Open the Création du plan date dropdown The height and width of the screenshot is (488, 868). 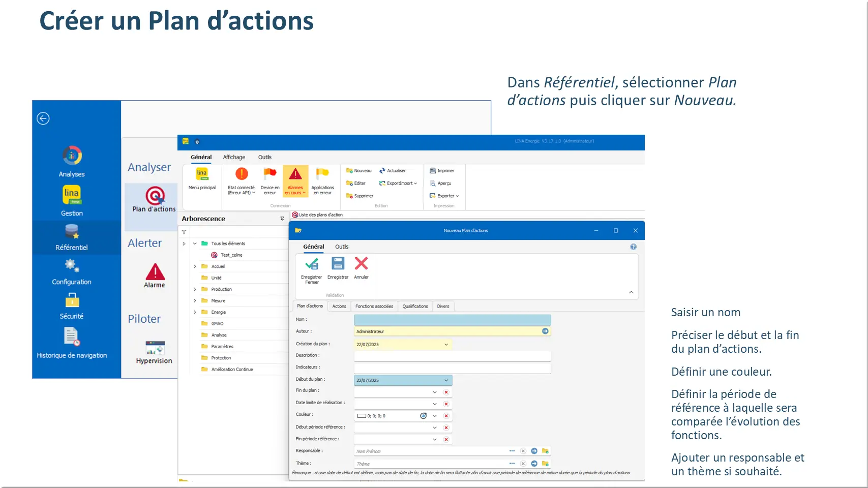pos(446,345)
